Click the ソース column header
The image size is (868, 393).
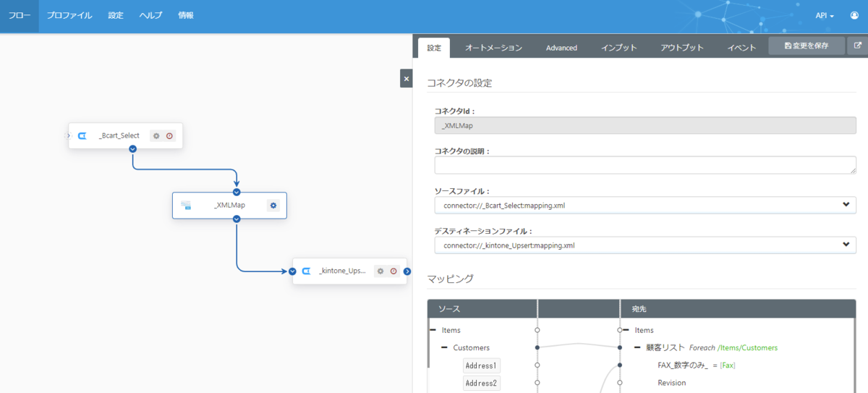pyautogui.click(x=482, y=308)
